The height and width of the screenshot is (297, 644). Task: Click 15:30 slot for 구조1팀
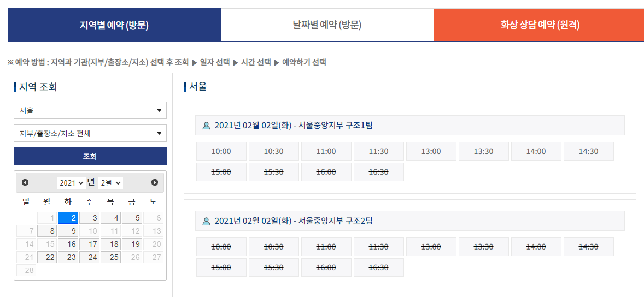(x=274, y=172)
